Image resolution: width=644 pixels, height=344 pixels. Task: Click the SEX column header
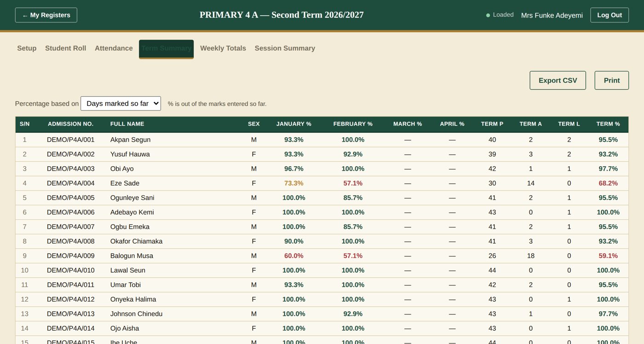tap(254, 124)
